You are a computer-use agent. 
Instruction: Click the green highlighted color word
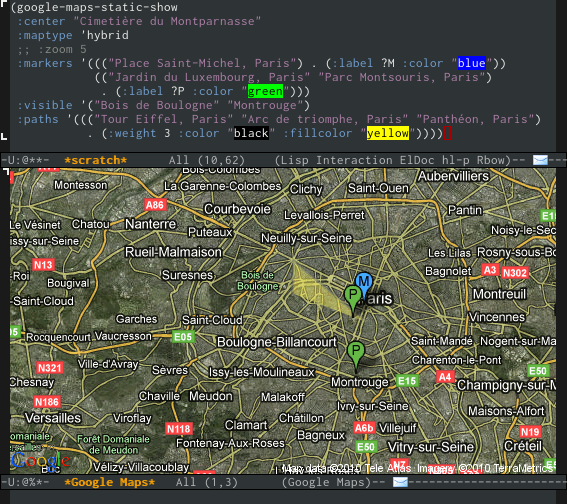(x=265, y=91)
